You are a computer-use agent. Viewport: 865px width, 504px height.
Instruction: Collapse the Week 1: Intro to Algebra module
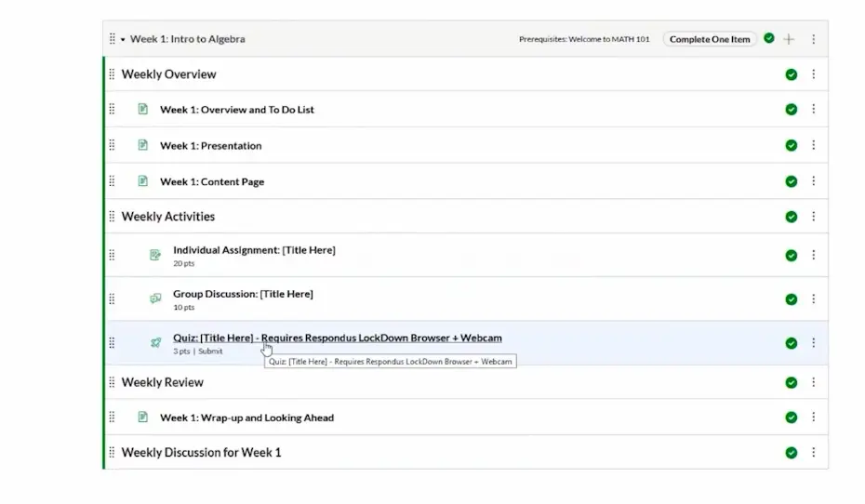(x=122, y=40)
